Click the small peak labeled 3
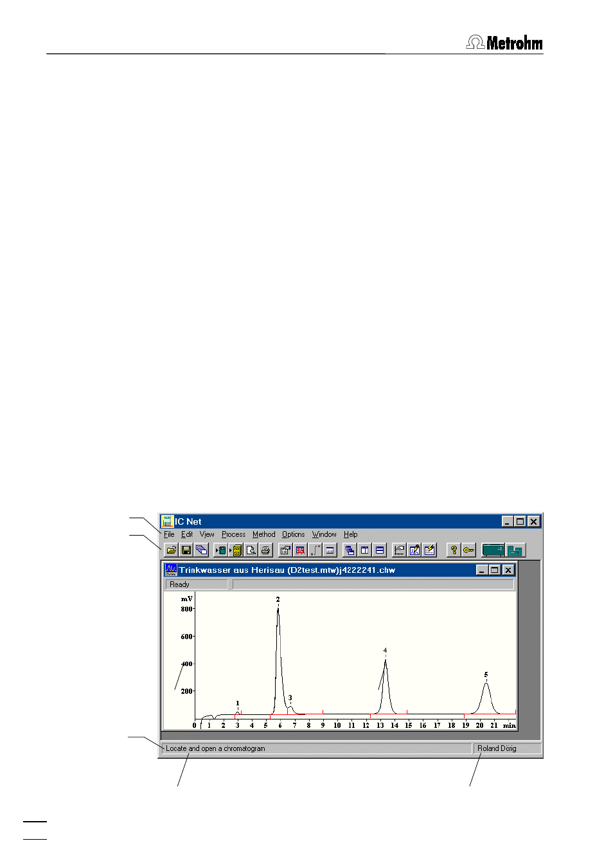The height and width of the screenshot is (868, 613). click(290, 709)
